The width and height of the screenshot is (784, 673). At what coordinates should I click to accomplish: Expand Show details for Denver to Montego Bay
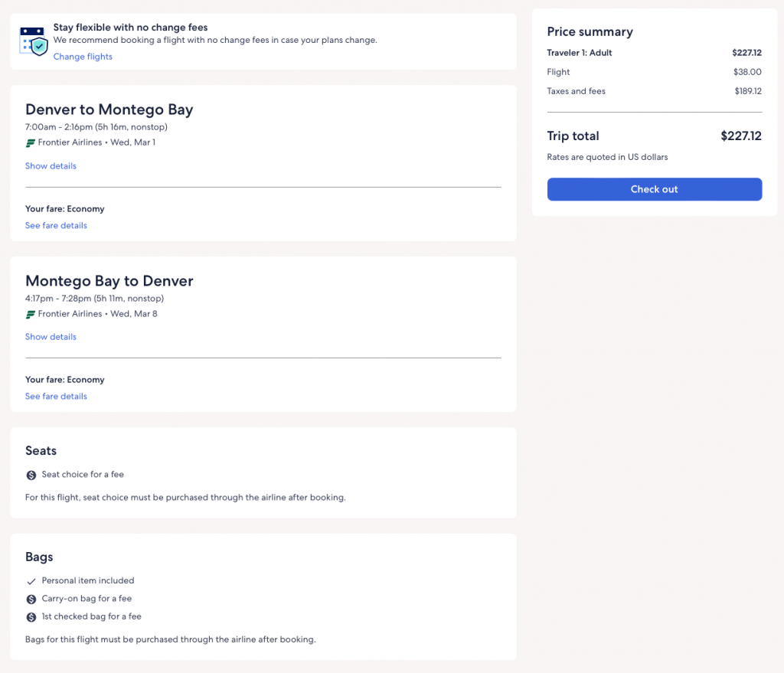(51, 166)
